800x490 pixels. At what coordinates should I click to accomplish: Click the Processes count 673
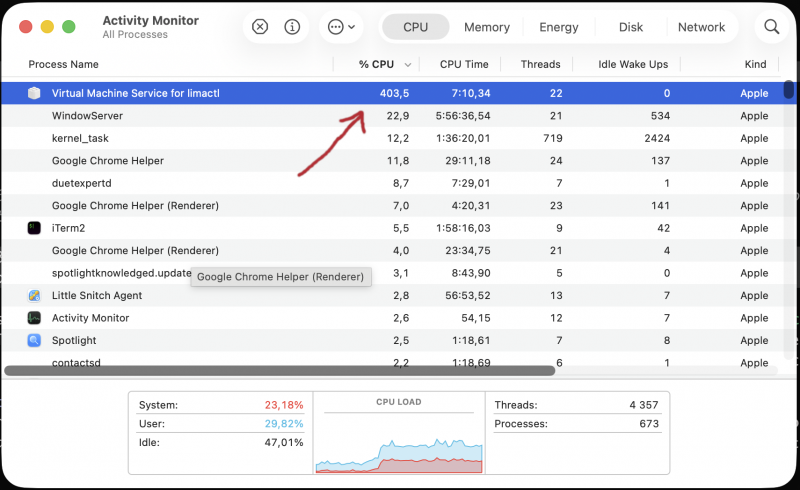coord(648,424)
